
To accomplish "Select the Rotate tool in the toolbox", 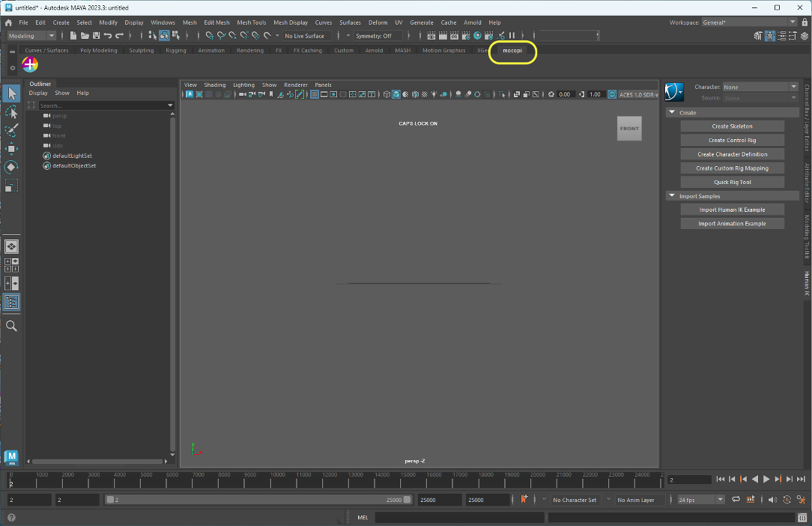I will 11,167.
